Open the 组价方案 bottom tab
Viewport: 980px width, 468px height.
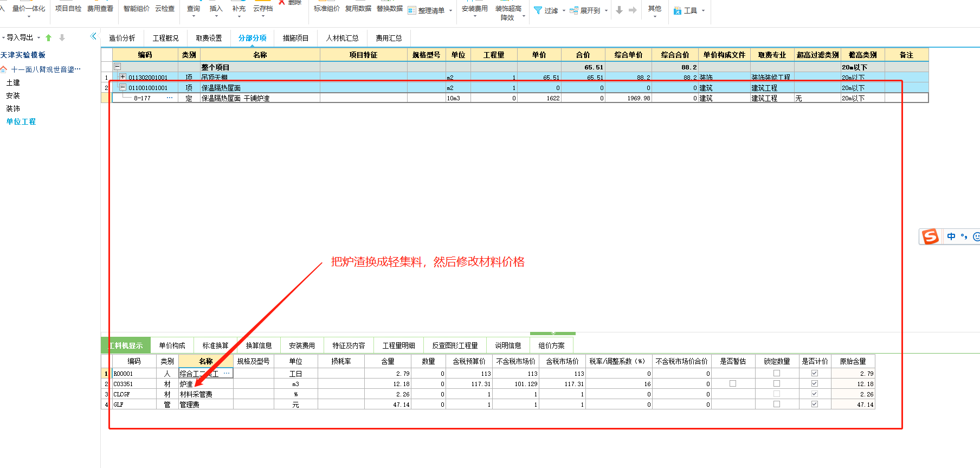click(x=551, y=345)
